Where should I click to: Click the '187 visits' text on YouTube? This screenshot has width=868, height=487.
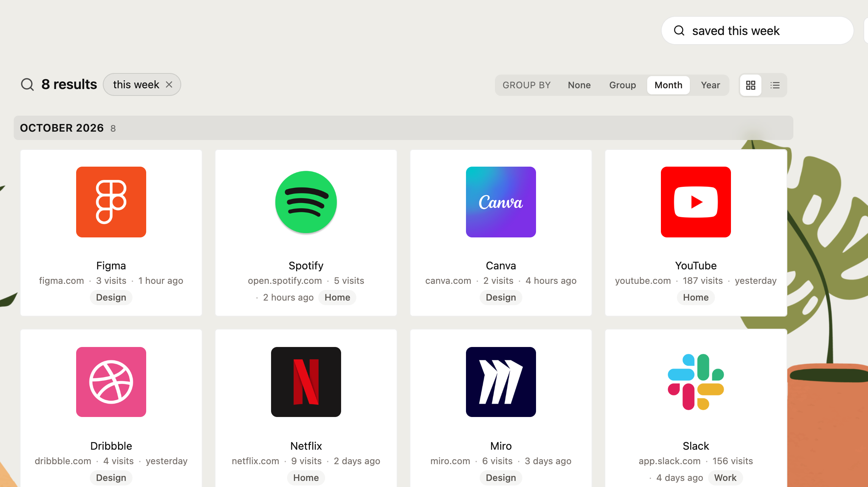click(x=703, y=281)
